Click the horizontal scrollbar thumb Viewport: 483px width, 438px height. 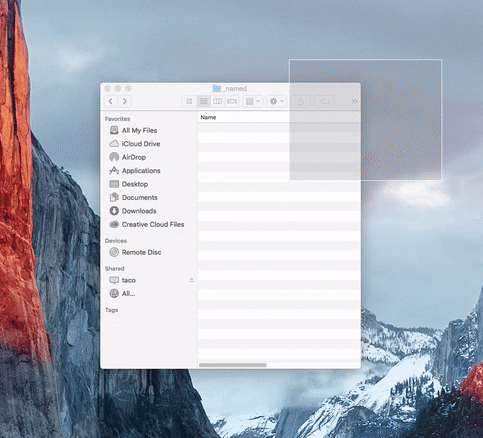tap(233, 365)
